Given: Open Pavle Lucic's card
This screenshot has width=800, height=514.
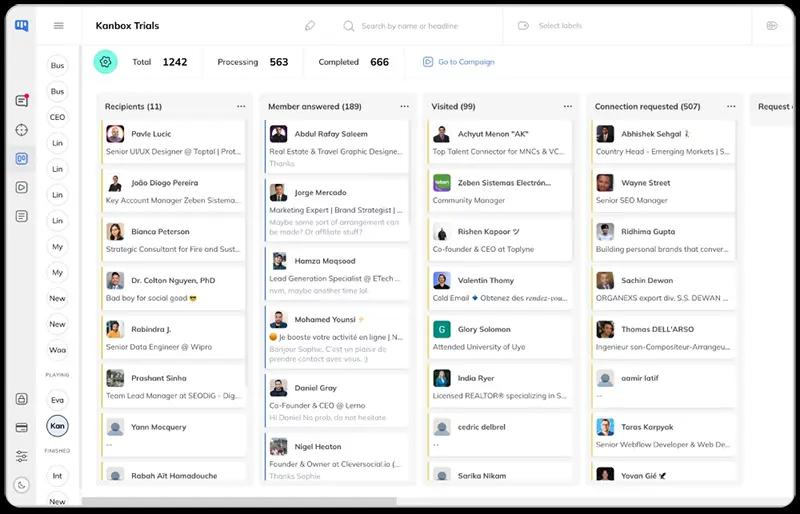Looking at the screenshot, I should 173,142.
